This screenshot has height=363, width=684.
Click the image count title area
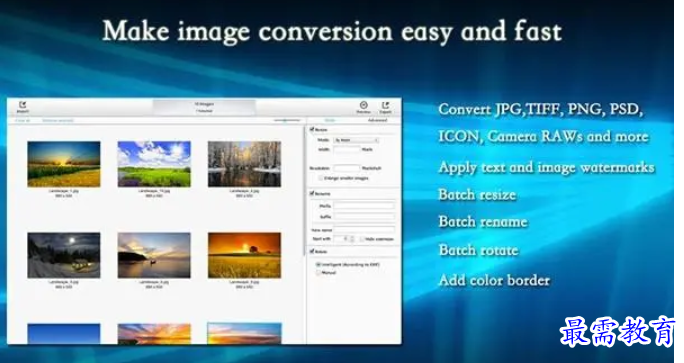click(x=204, y=107)
